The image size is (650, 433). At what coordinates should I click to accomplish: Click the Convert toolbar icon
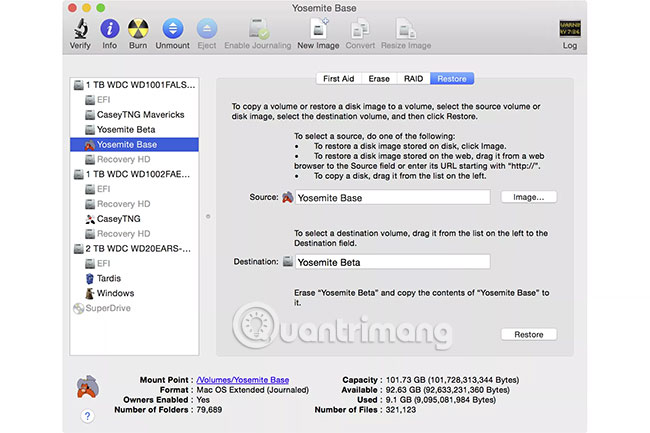coord(360,29)
